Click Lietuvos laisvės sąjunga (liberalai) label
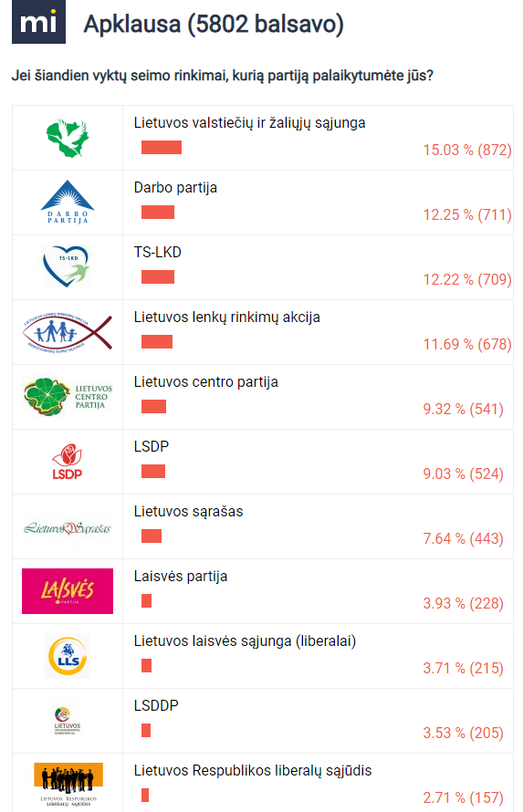Viewport: 523px width, 812px height. point(245,641)
